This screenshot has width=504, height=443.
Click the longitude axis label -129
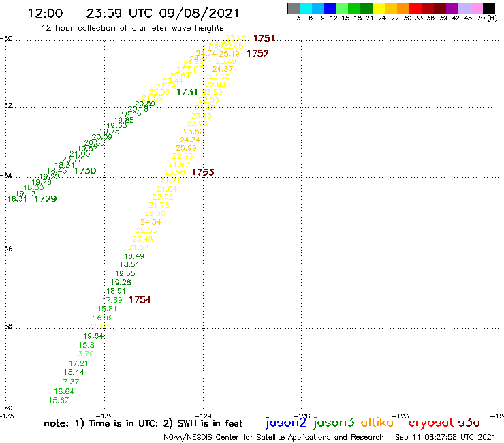(x=203, y=416)
